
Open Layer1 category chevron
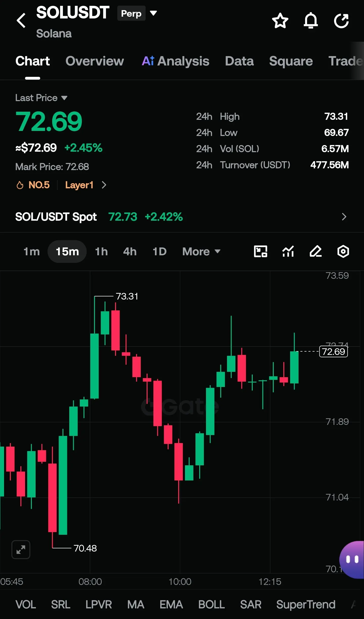coord(104,185)
